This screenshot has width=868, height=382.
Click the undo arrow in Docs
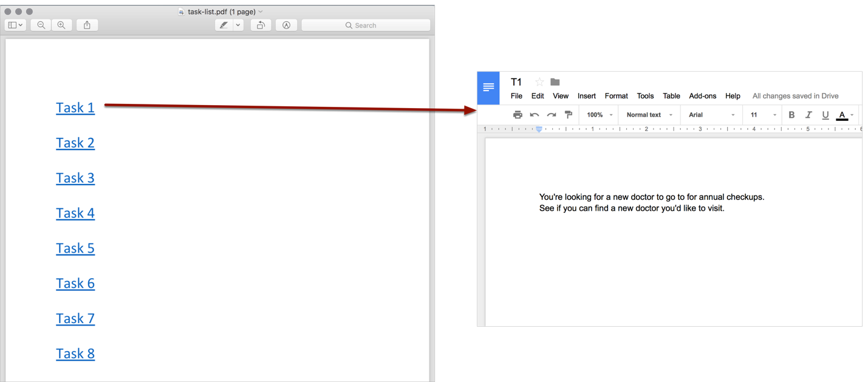[x=535, y=115]
